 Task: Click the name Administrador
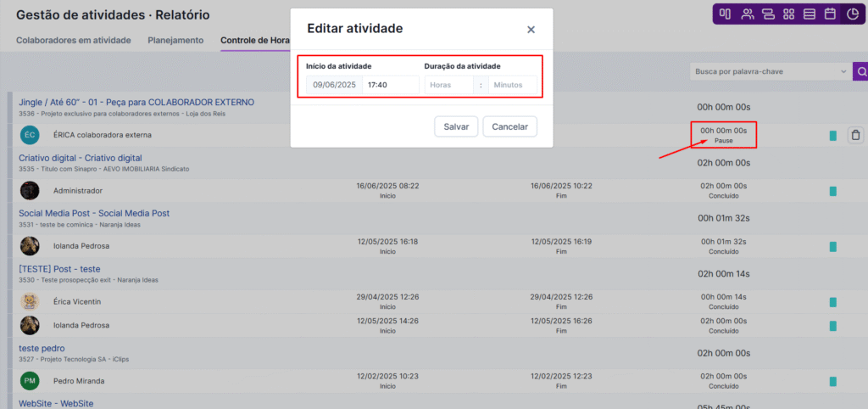[x=78, y=191]
